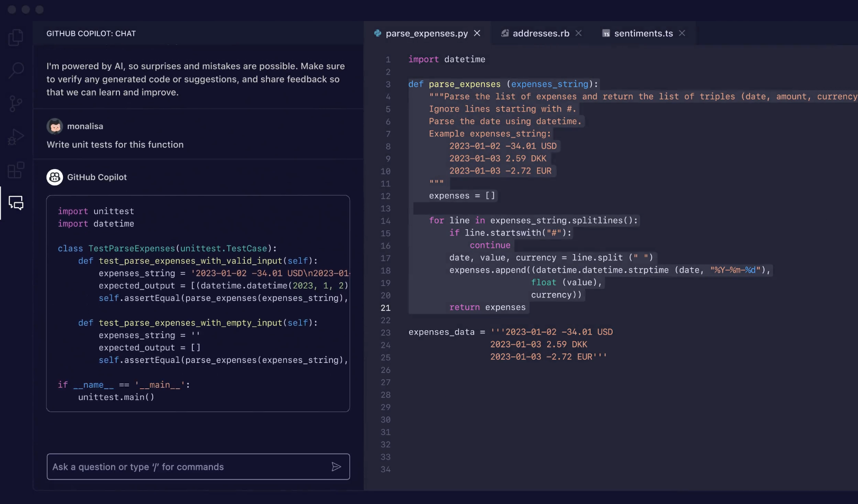Click the if __name__ == '__main__' line
Image resolution: width=858 pixels, height=504 pixels.
124,385
